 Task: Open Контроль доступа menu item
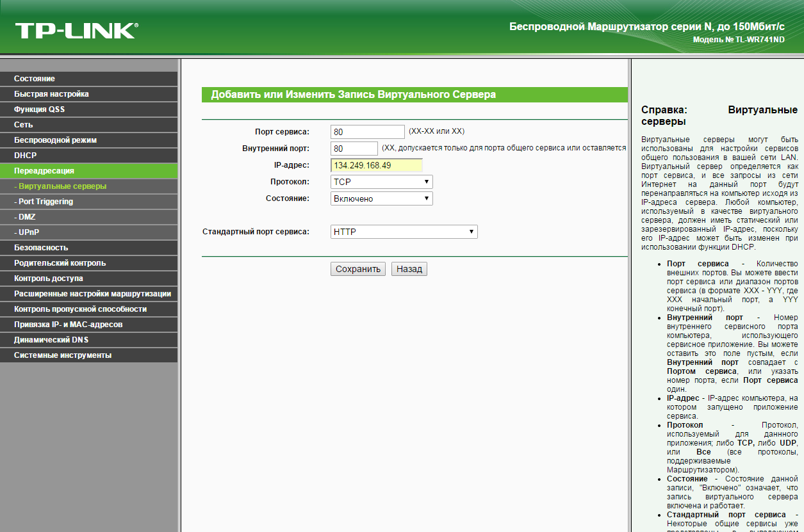point(89,278)
